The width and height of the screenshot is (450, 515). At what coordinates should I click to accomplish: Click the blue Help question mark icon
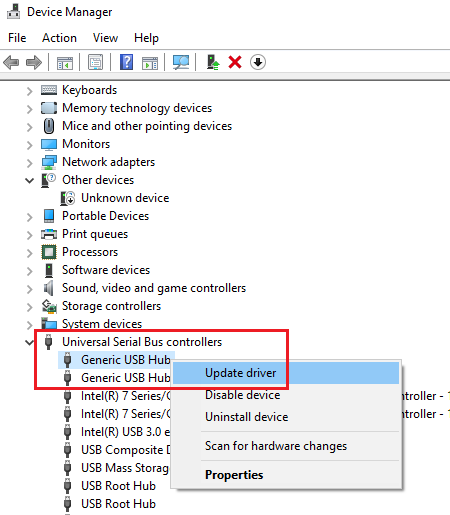pyautogui.click(x=126, y=62)
